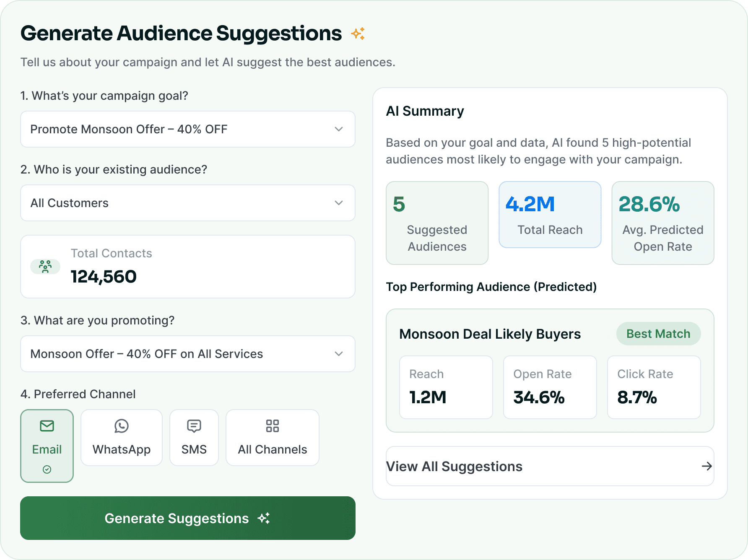Open View All Suggestions
Viewport: 748px width, 560px height.
coord(550,466)
